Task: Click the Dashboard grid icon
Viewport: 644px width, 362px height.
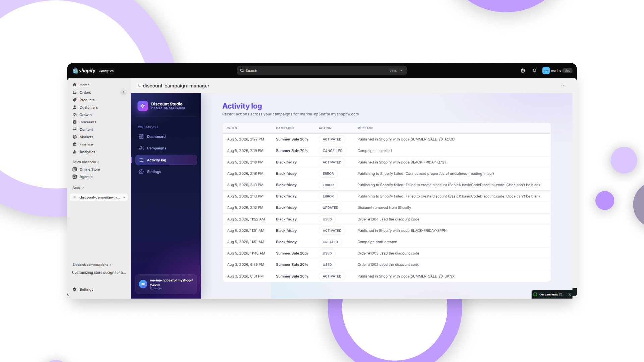Action: [x=141, y=137]
